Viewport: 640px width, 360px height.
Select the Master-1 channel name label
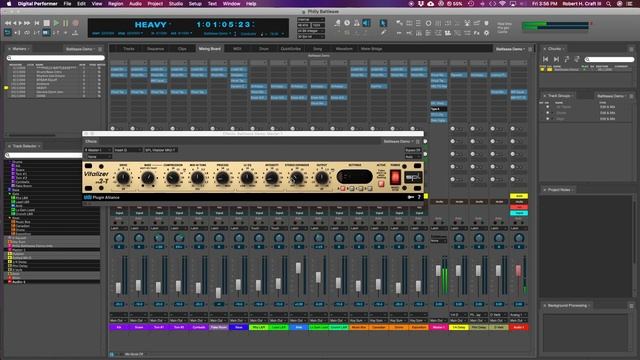(x=439, y=327)
